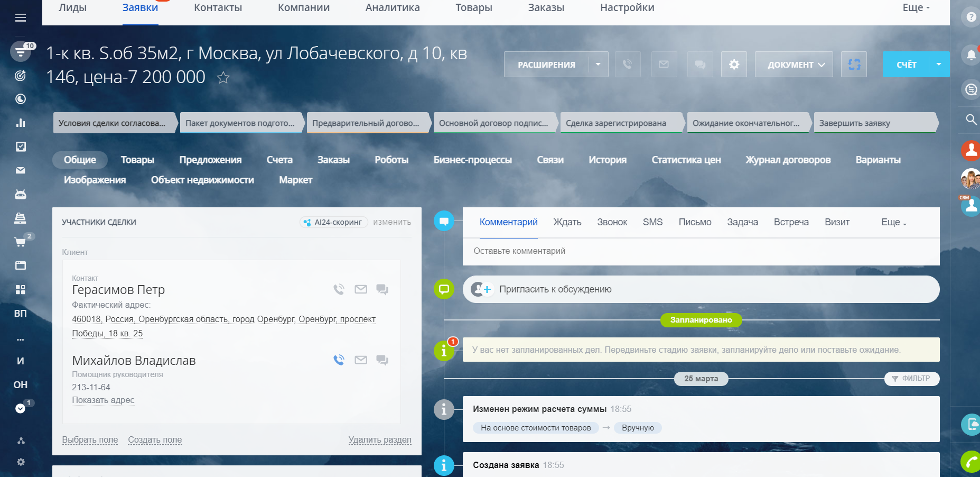Call the client via header phone icon
The image size is (980, 477).
(628, 65)
